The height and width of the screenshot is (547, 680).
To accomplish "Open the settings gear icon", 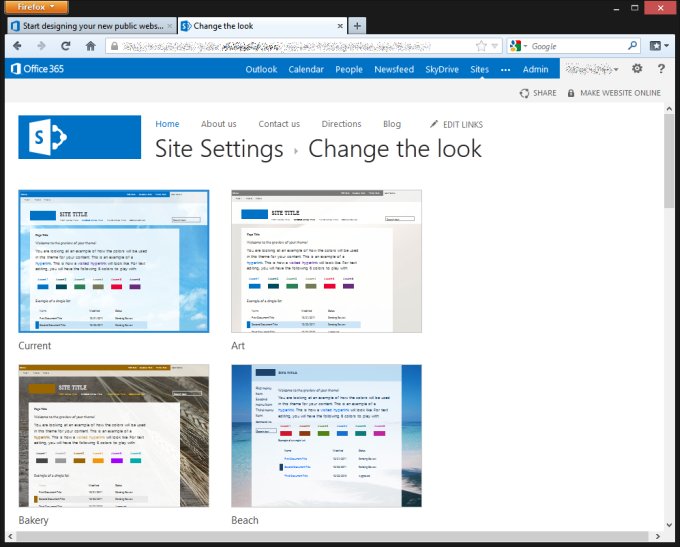I will 637,69.
